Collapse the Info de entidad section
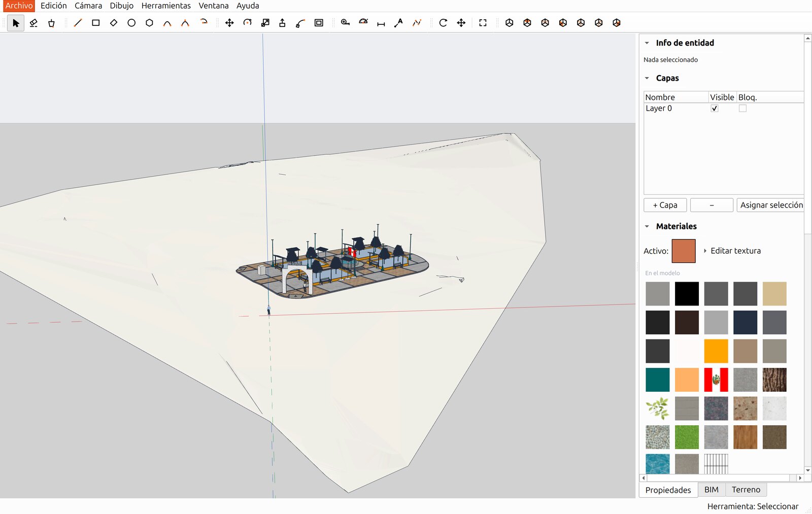This screenshot has width=812, height=514. pyautogui.click(x=647, y=43)
